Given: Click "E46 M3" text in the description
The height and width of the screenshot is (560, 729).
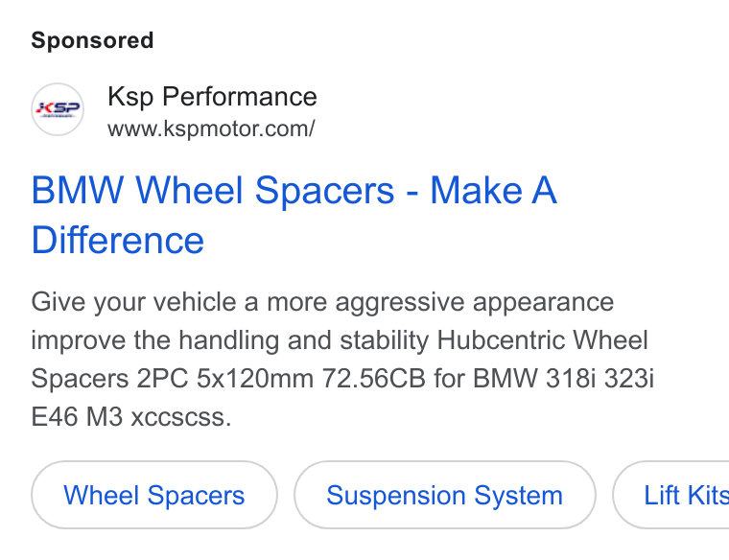Looking at the screenshot, I should coord(77,416).
